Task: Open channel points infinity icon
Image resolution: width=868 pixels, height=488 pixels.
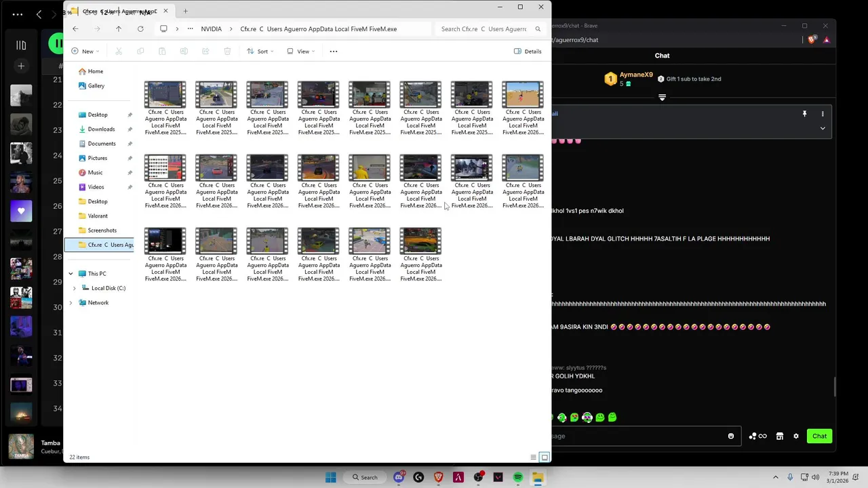Action: (x=758, y=436)
